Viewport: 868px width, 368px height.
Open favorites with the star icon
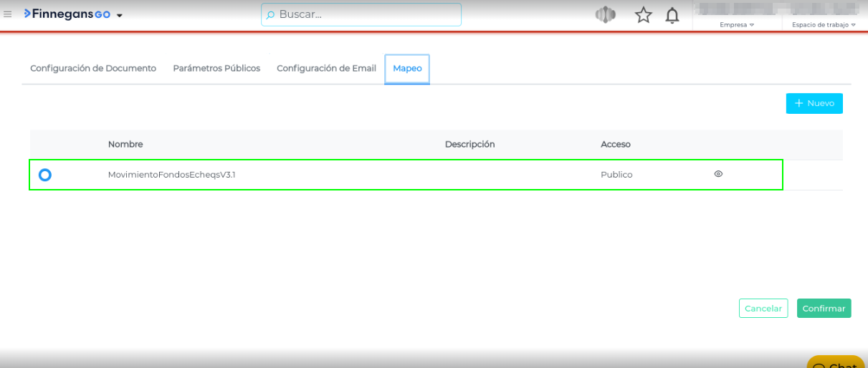643,15
